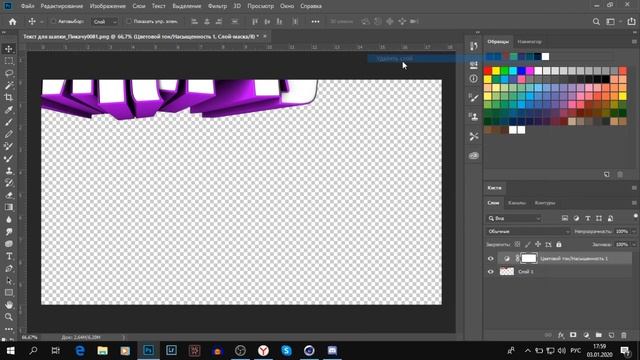Switch to the Каналы tab
The width and height of the screenshot is (640, 360).
517,203
